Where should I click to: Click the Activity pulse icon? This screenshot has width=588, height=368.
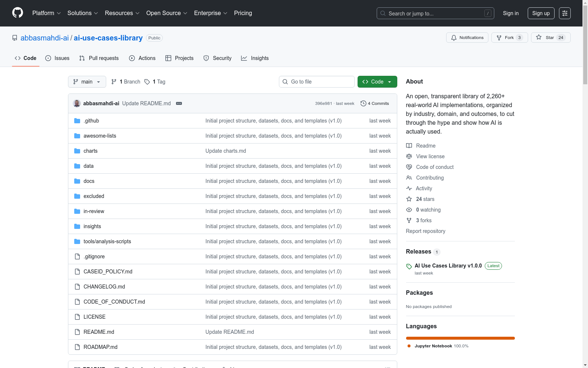click(409, 188)
